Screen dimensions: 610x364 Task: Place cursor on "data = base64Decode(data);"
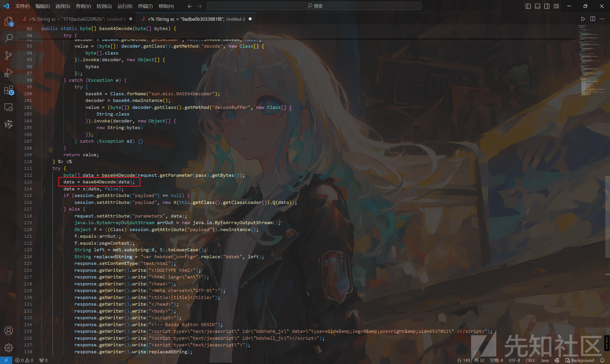tap(99, 182)
